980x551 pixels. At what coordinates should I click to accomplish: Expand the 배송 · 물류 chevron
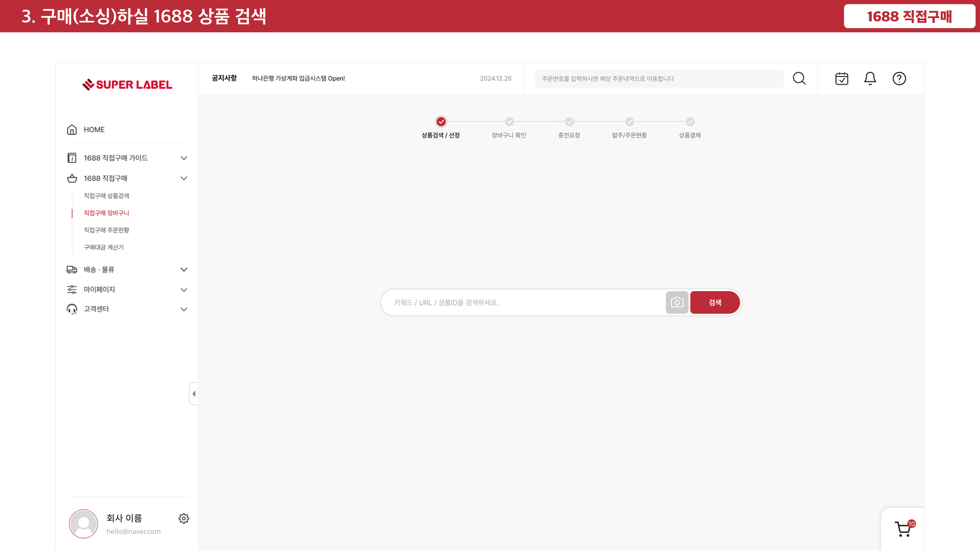(184, 270)
